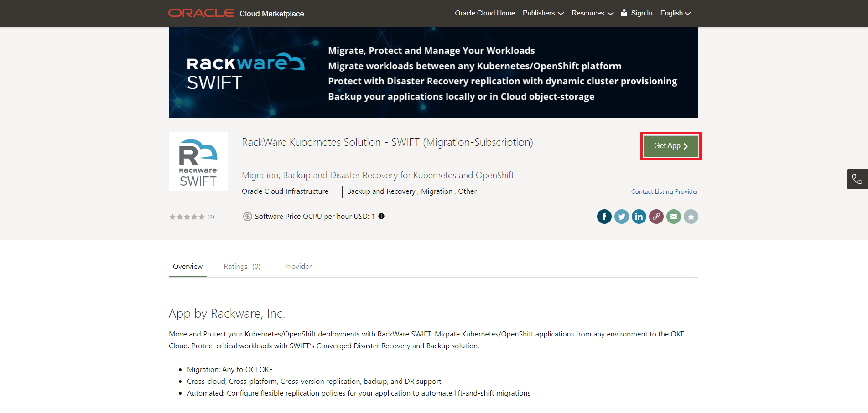The image size is (868, 413).
Task: Click the price info tooltip icon
Action: 381,216
